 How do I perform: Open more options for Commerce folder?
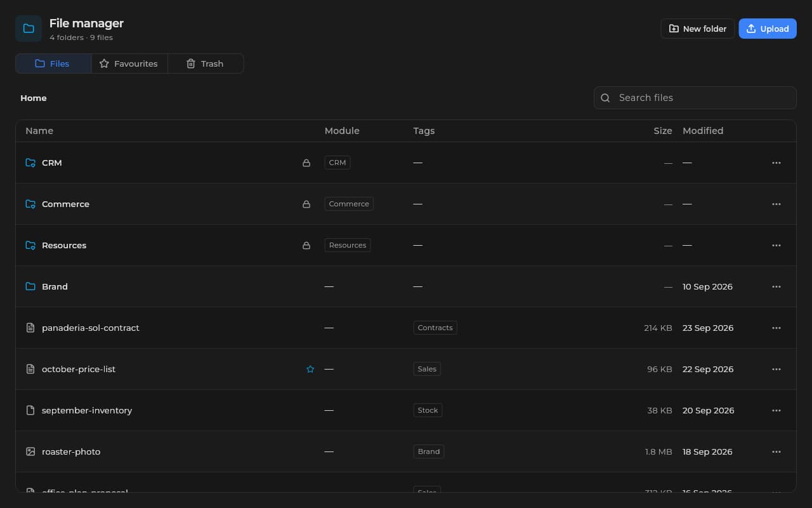[776, 204]
